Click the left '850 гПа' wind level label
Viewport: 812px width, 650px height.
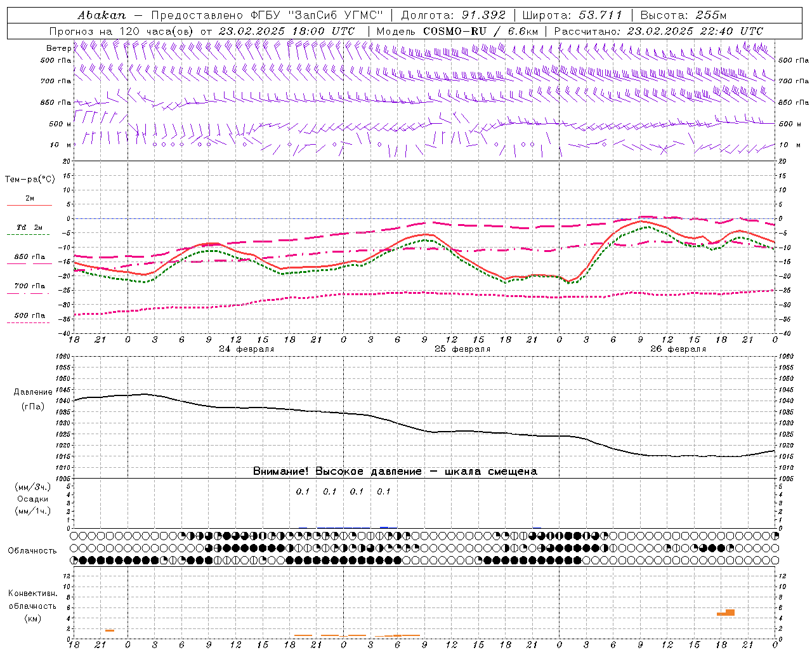pos(56,102)
